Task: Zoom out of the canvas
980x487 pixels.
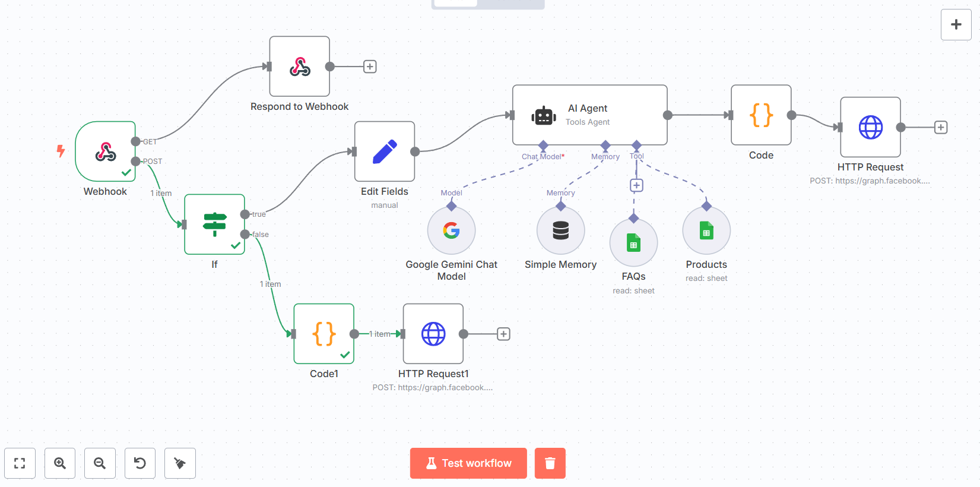Action: 100,463
